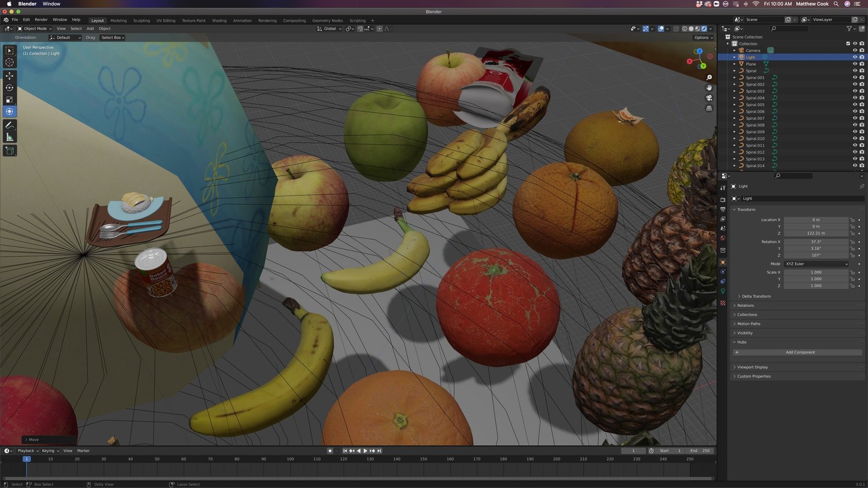
Task: Click the Add Component button
Action: (x=799, y=352)
